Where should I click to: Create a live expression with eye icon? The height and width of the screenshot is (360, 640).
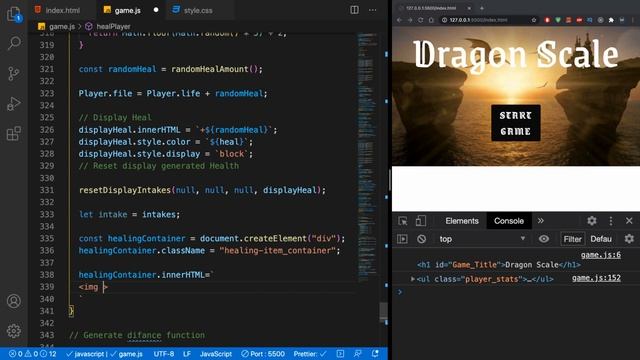click(x=544, y=239)
